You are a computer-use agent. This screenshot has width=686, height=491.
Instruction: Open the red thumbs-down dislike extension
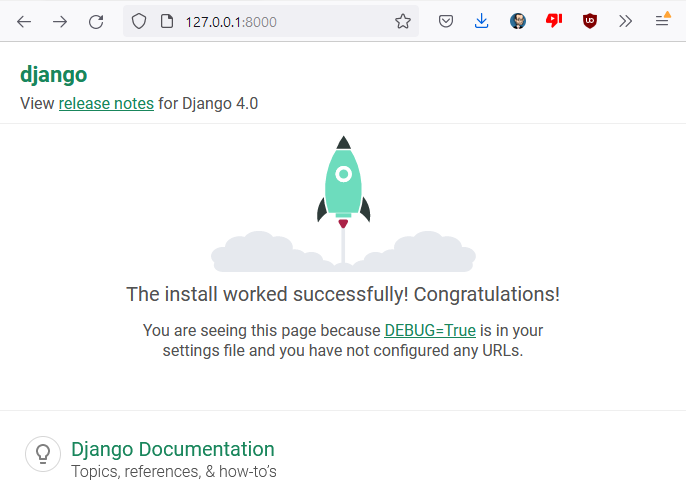553,21
